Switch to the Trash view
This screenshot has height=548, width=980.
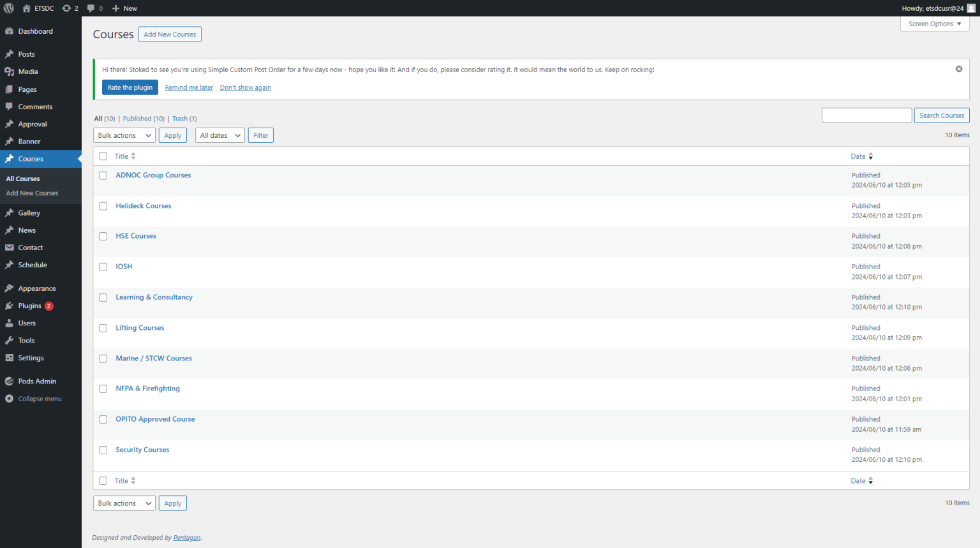(180, 118)
